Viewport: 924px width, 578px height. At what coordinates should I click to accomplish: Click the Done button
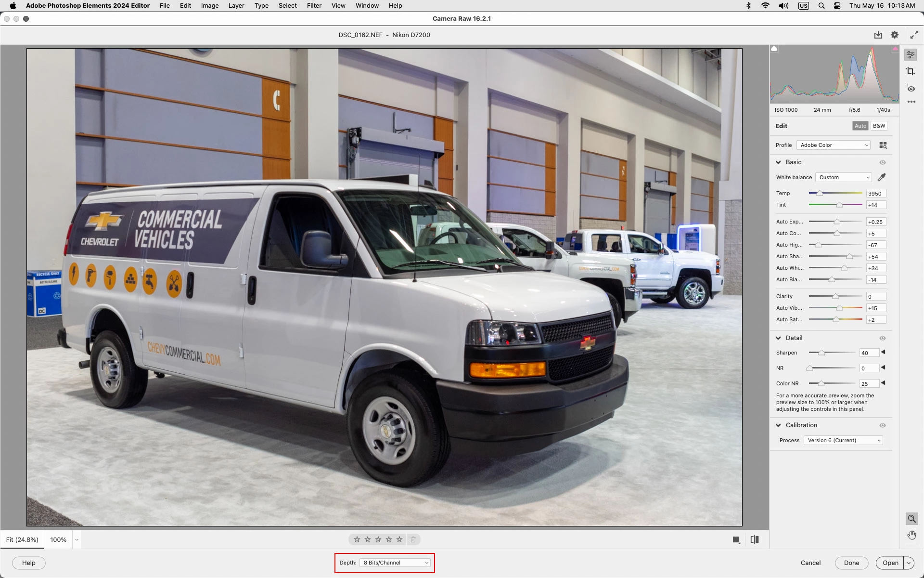tap(851, 563)
